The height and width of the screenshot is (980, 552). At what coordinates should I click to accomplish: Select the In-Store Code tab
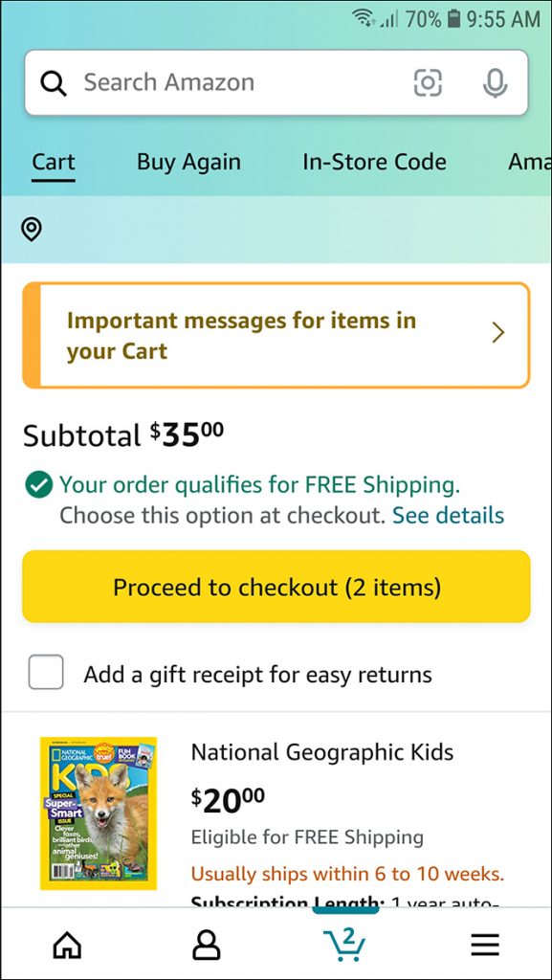point(374,162)
